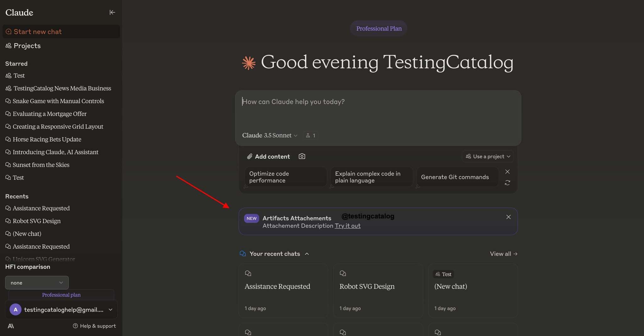
Task: Select 'Explain complex code in plain language' suggestion
Action: coord(371,177)
